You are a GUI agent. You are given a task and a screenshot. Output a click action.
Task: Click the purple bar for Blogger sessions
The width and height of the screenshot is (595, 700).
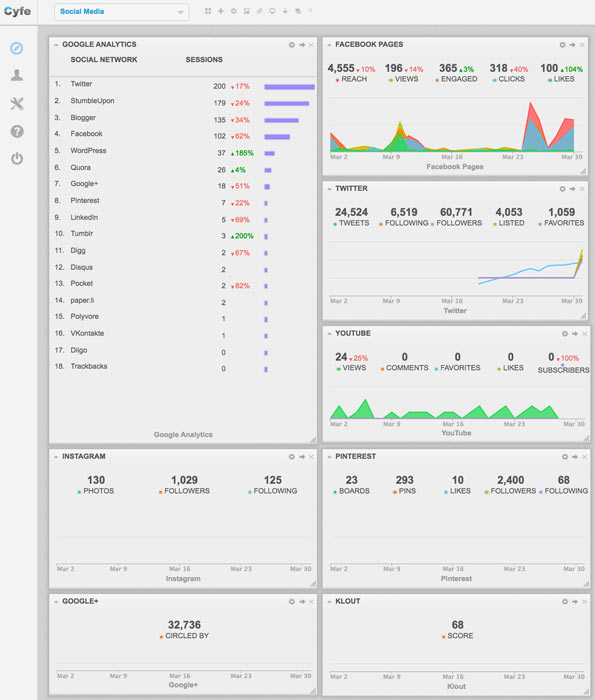[281, 120]
